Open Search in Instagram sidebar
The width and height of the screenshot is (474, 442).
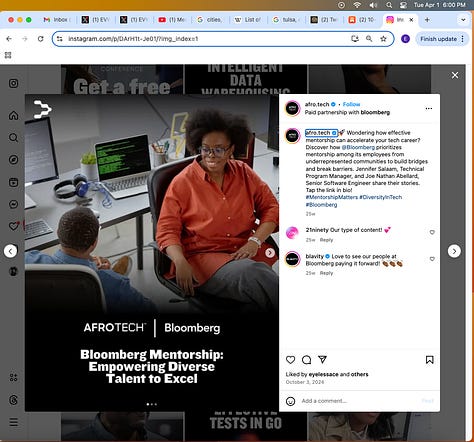13,138
